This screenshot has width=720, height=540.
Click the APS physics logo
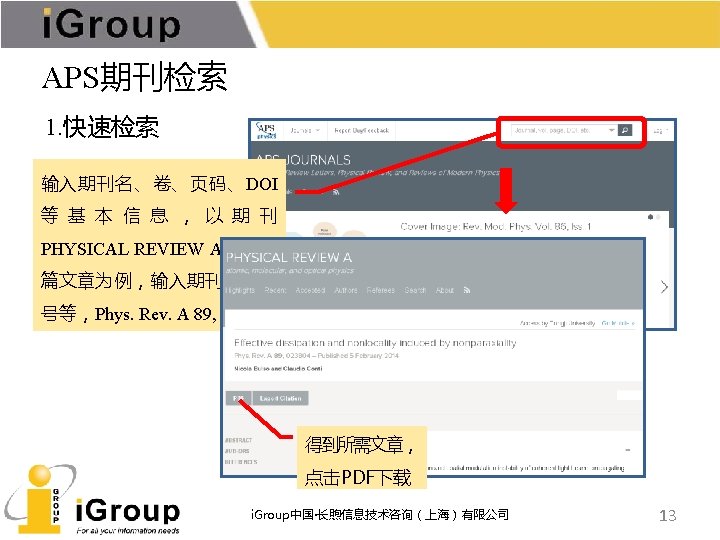(x=266, y=130)
